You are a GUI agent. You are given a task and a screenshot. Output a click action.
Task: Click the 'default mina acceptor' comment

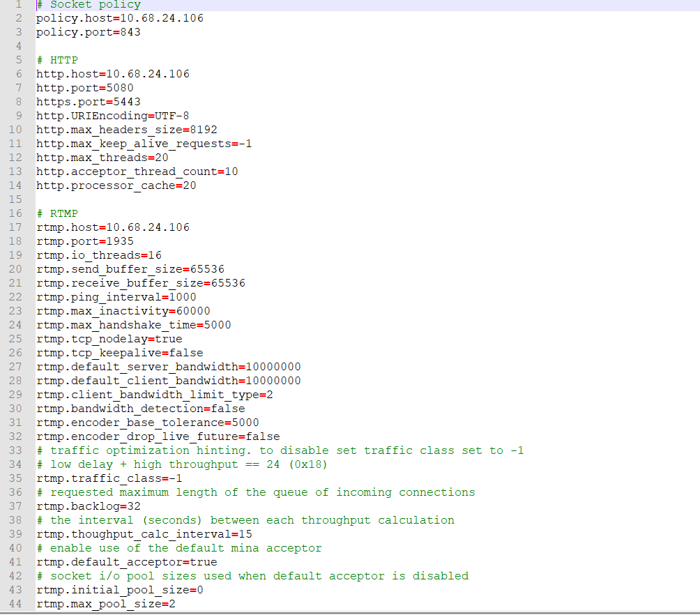point(179,549)
